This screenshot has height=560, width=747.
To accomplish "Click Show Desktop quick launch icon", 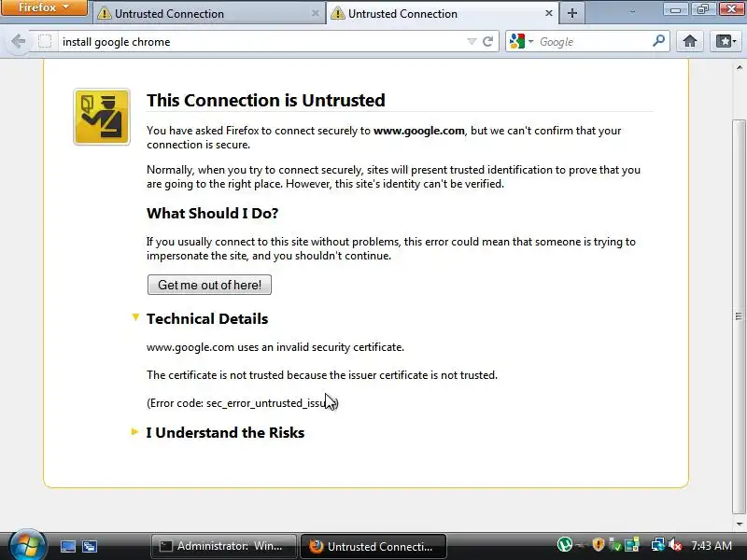I will (x=67, y=546).
